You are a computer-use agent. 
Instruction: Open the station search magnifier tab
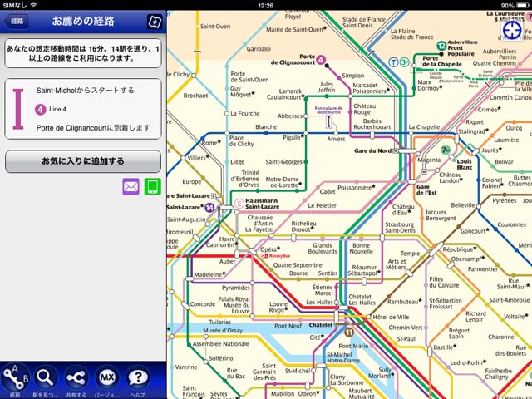click(x=46, y=380)
